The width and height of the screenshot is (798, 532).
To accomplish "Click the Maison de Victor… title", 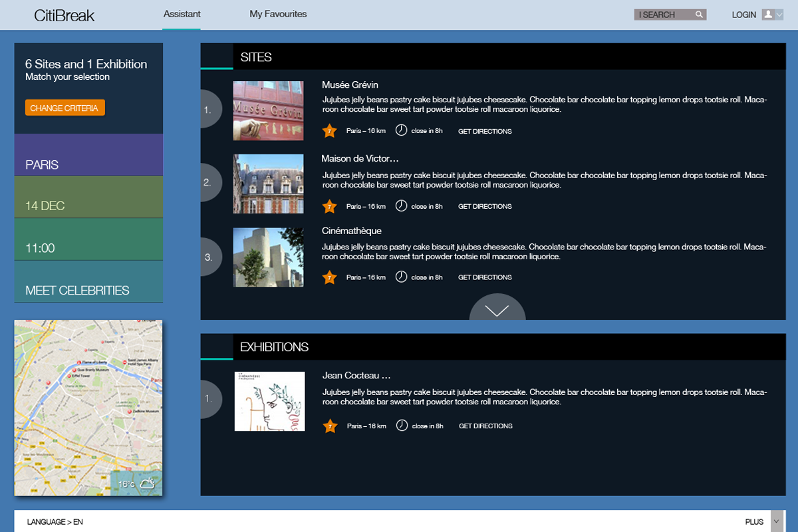I will coord(360,158).
